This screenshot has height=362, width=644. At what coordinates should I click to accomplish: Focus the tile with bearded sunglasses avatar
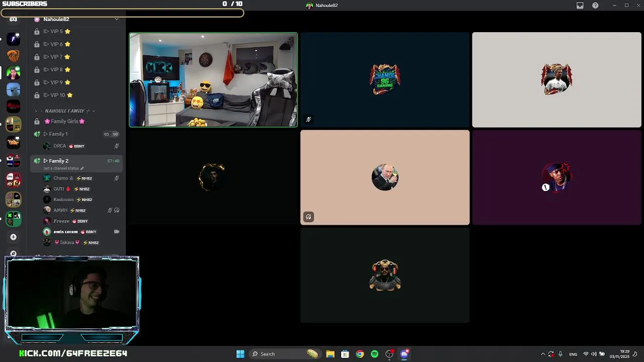pyautogui.click(x=385, y=275)
